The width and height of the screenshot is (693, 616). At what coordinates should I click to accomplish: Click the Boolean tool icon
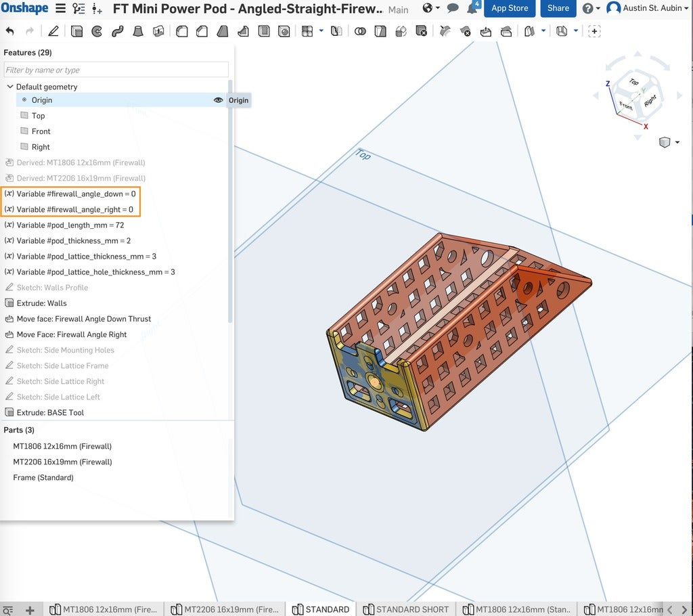pos(360,31)
